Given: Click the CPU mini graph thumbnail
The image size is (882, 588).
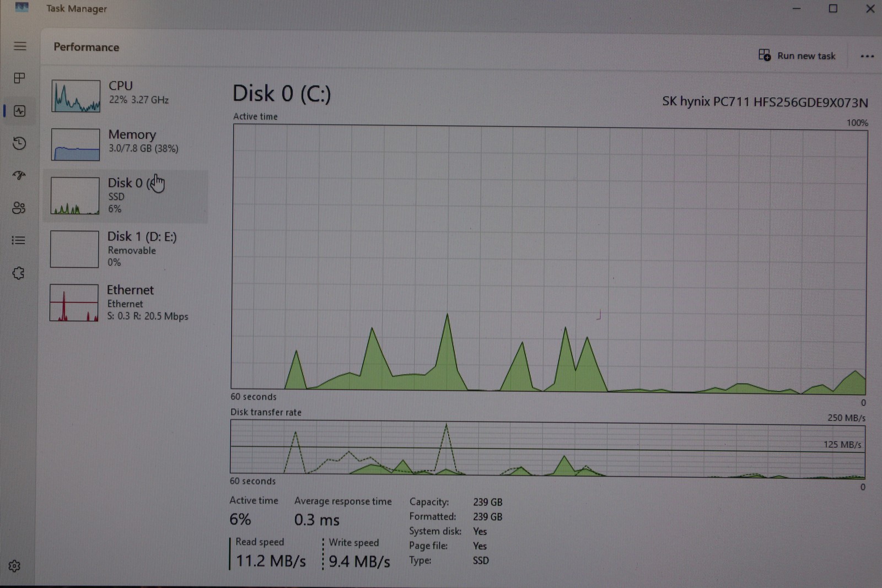Looking at the screenshot, I should point(76,96).
